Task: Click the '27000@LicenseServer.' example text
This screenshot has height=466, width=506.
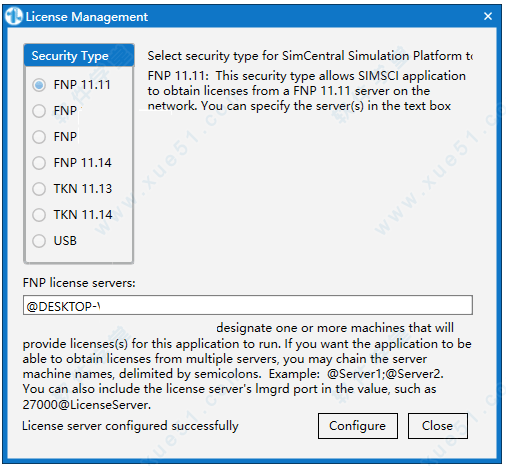Action: coord(87,405)
